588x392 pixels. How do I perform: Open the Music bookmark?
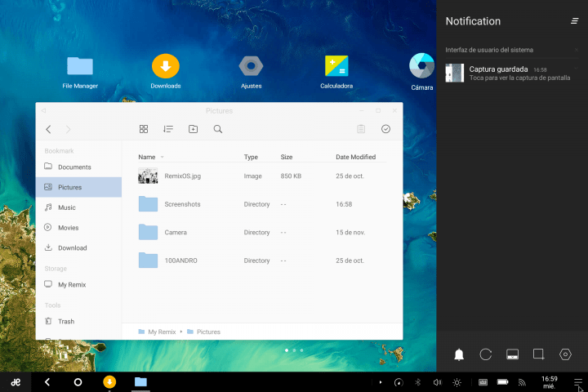pyautogui.click(x=78, y=207)
